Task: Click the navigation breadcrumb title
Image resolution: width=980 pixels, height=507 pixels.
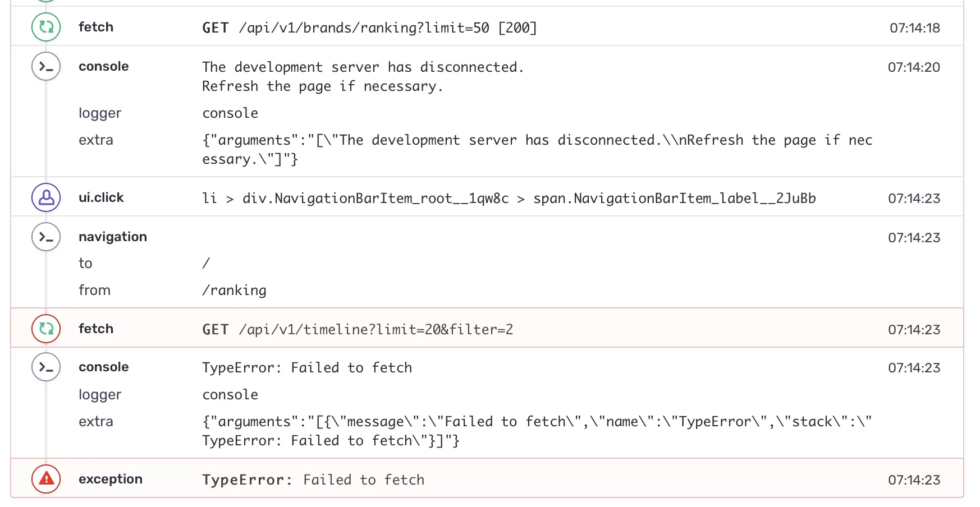Action: (x=113, y=237)
